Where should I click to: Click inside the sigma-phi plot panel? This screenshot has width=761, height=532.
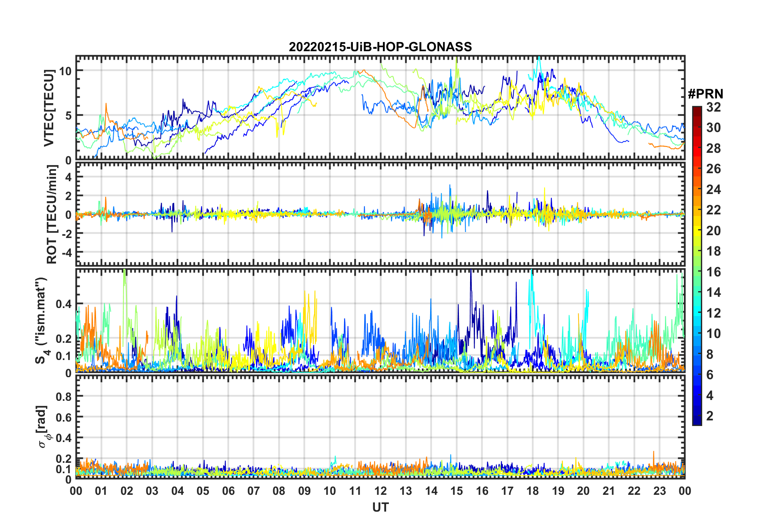380,427
